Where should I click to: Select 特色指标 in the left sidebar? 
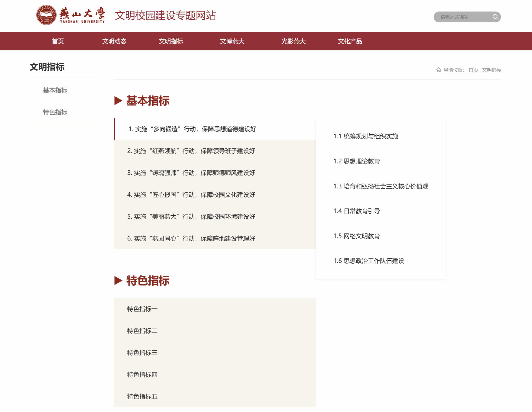(55, 112)
